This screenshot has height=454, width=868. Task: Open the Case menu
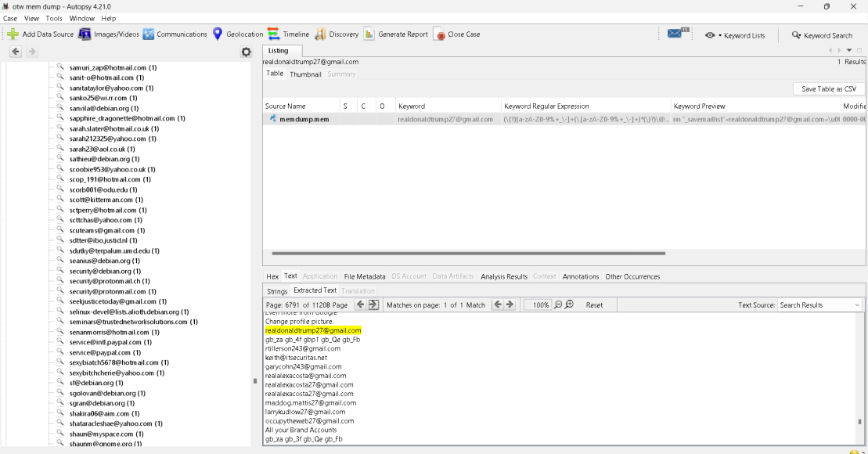pyautogui.click(x=10, y=18)
